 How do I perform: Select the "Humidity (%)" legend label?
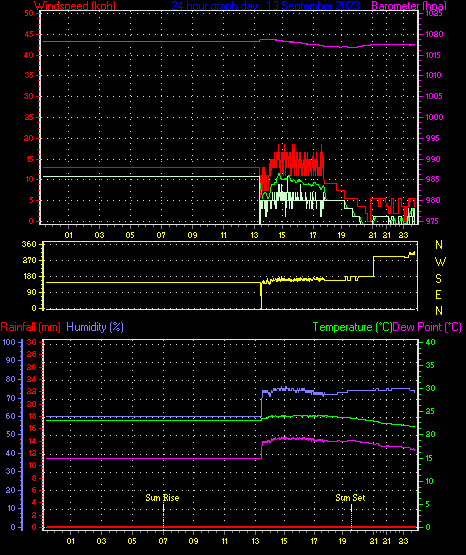(x=95, y=327)
